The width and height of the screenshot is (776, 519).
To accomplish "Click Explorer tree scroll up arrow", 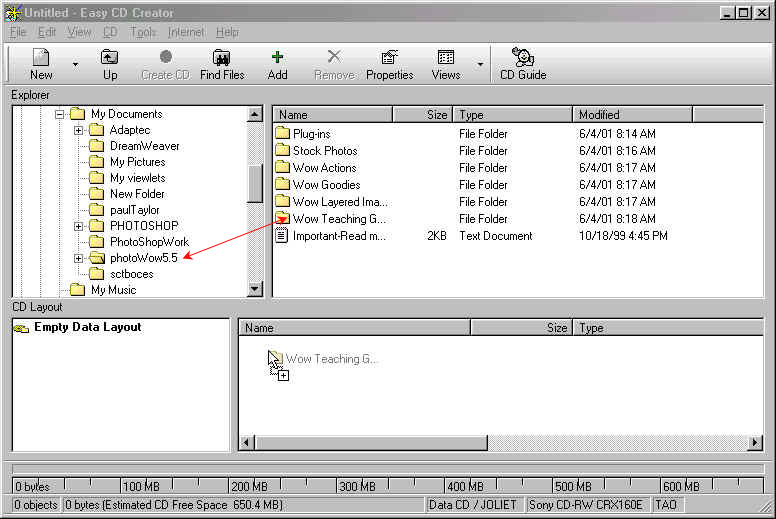I will tap(254, 115).
